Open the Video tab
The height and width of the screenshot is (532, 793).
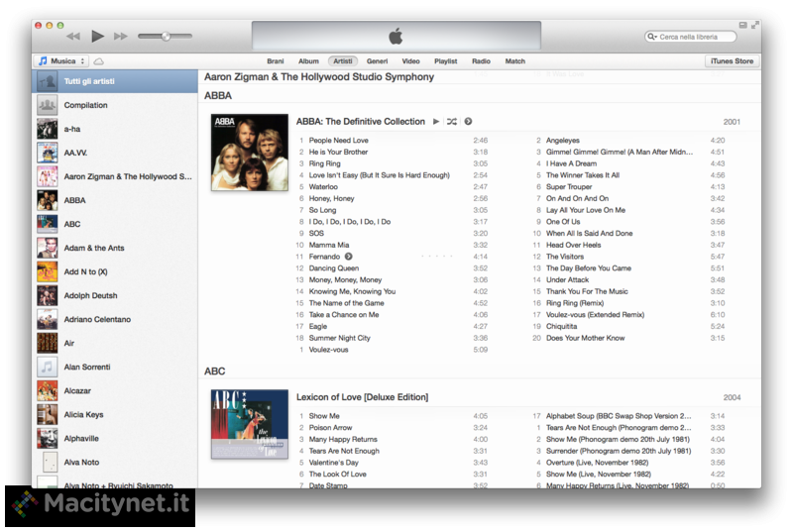coord(410,61)
